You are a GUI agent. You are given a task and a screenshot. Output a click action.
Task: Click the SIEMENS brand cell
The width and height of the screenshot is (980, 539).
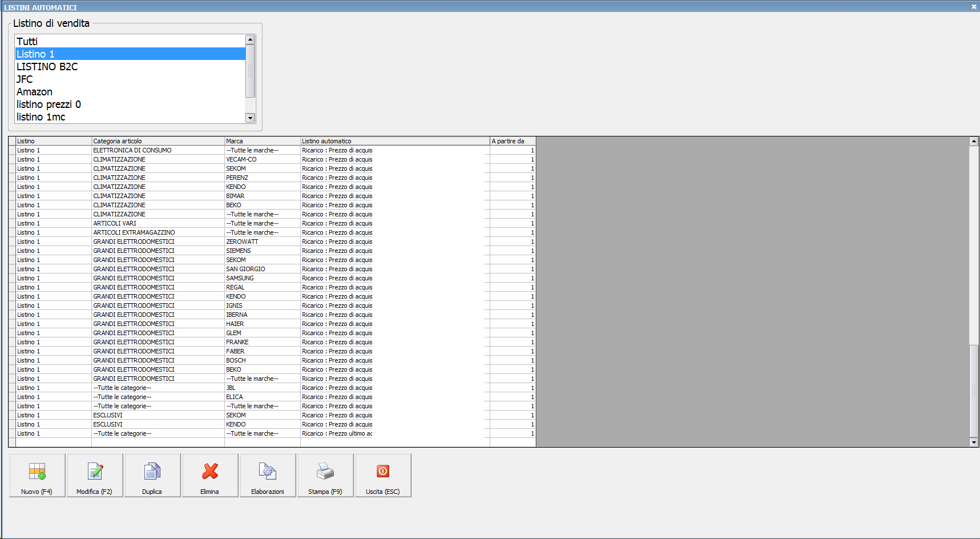(x=263, y=251)
